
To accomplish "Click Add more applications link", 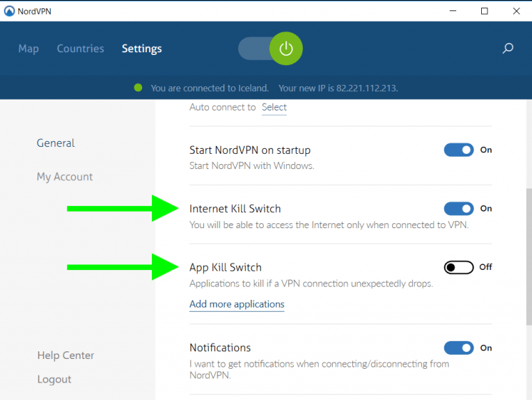I will point(237,304).
